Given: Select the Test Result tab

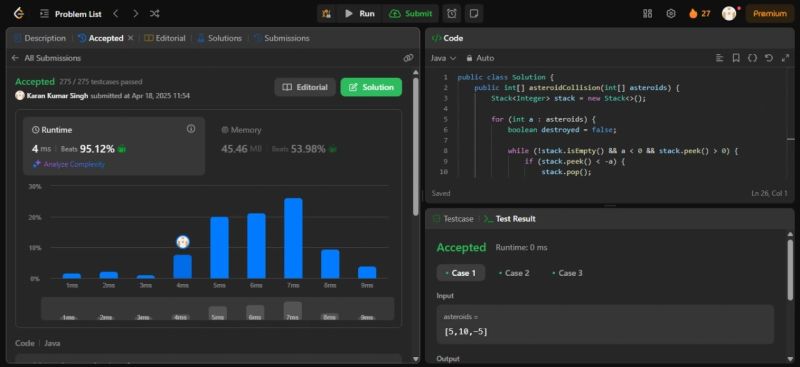Looking at the screenshot, I should 510,218.
